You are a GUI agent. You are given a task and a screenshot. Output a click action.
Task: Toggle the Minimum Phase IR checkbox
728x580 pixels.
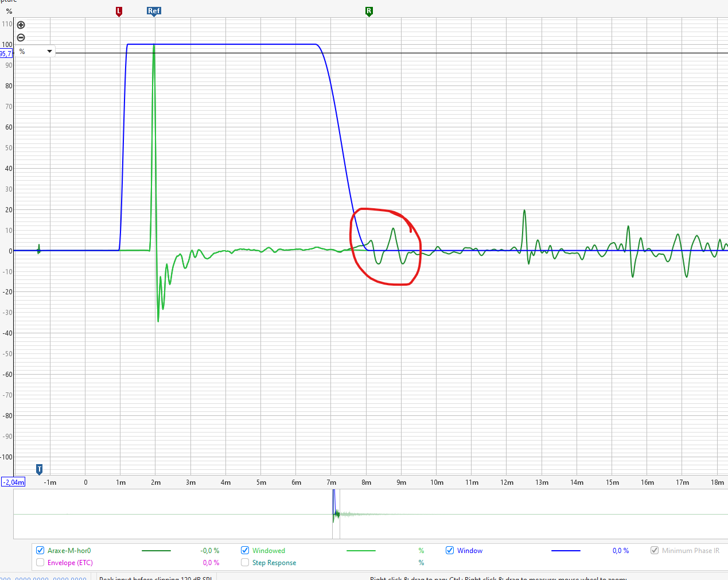pyautogui.click(x=655, y=551)
